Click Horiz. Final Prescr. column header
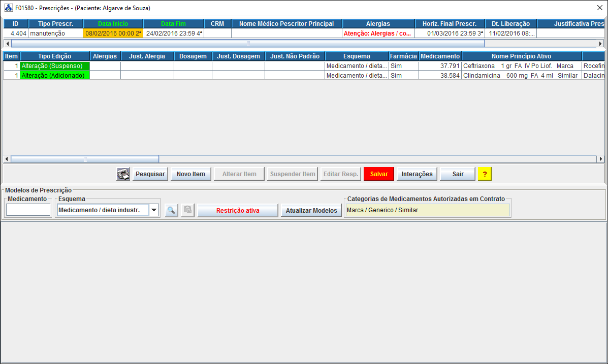The image size is (608, 364). click(450, 24)
